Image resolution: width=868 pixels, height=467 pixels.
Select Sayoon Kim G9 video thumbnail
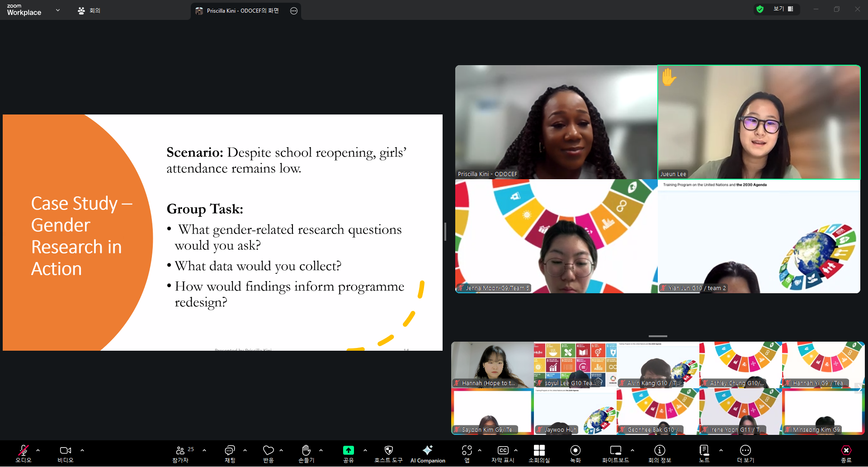coord(492,411)
